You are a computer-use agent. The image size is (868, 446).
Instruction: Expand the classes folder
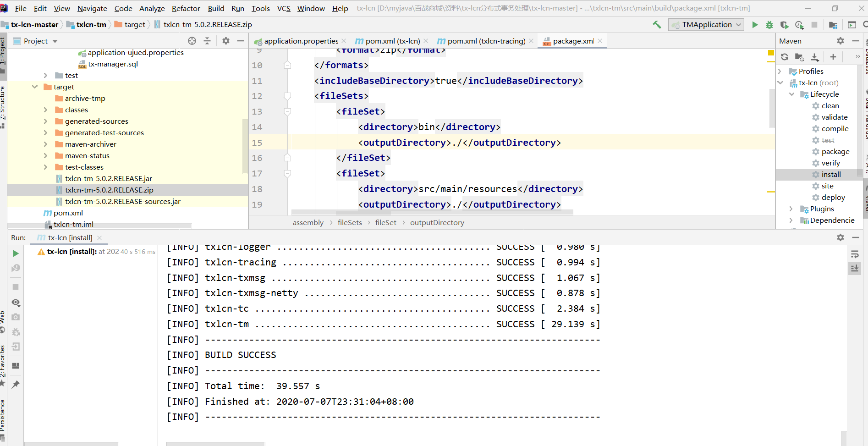click(x=45, y=110)
